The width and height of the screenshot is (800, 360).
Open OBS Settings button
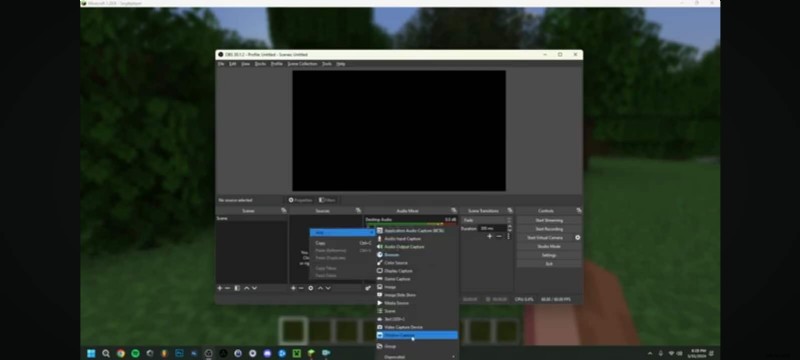[x=549, y=255]
